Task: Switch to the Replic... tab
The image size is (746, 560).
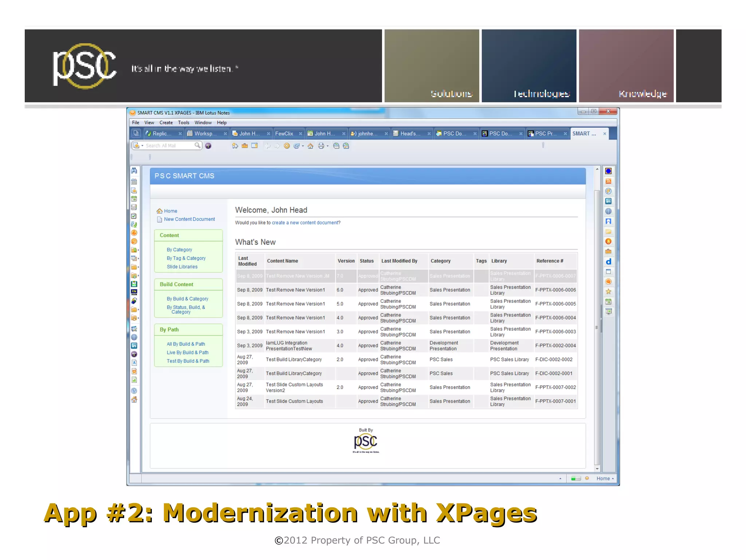Action: [162, 134]
